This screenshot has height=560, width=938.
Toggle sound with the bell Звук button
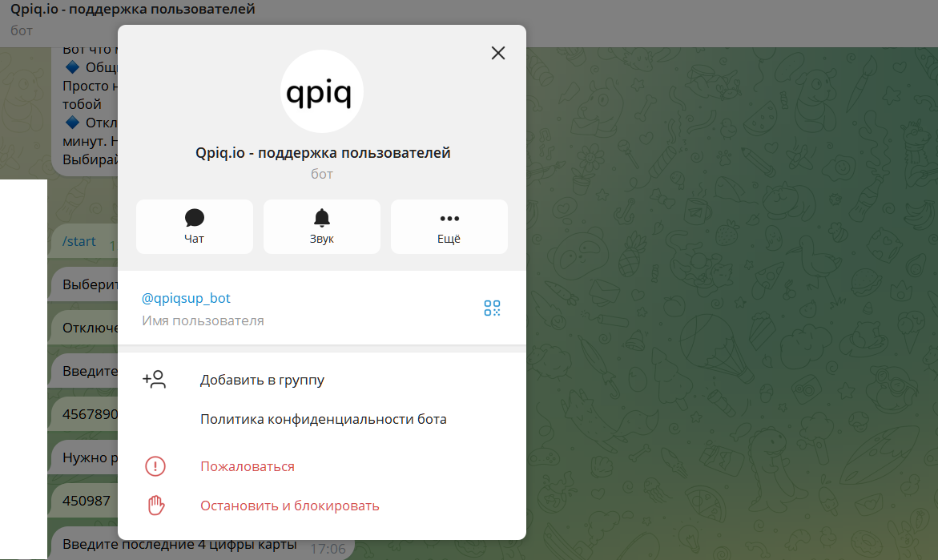[x=322, y=227]
